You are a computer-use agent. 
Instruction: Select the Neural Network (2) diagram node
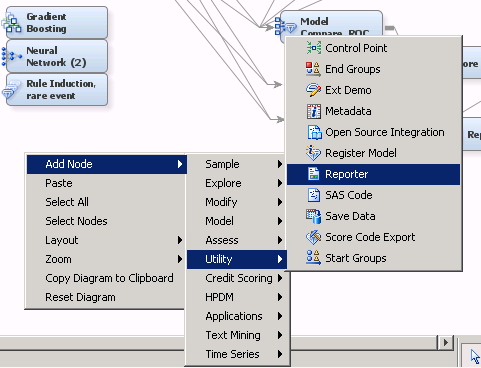click(x=57, y=56)
